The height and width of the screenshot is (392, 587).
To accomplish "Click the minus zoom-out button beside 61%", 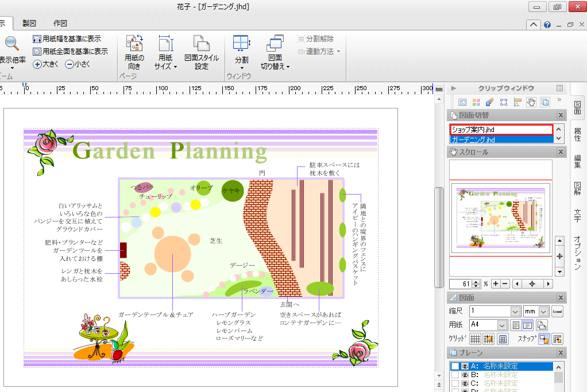I will coord(505,284).
